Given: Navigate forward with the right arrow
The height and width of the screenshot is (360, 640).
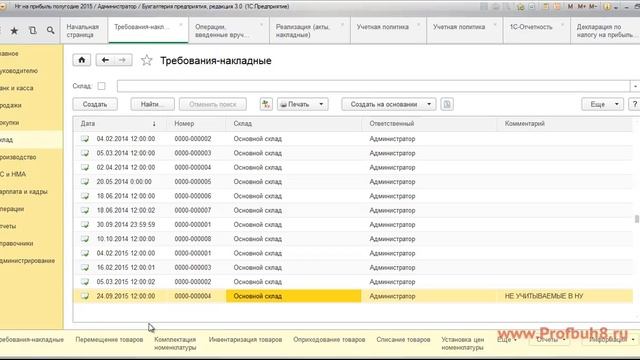Looking at the screenshot, I should [122, 60].
